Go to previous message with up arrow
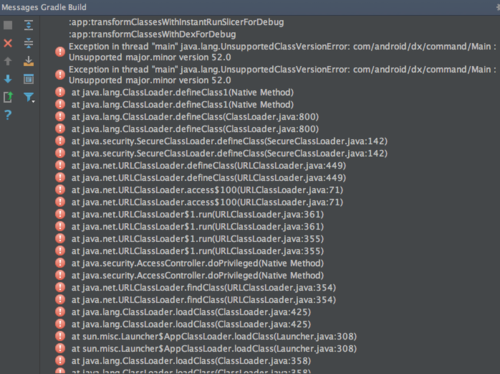The height and width of the screenshot is (374, 500). pyautogui.click(x=8, y=61)
